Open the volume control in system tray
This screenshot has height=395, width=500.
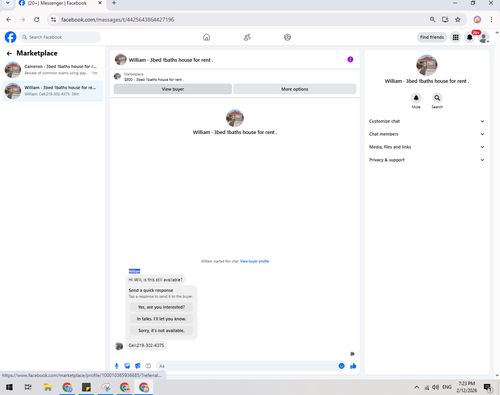435,387
